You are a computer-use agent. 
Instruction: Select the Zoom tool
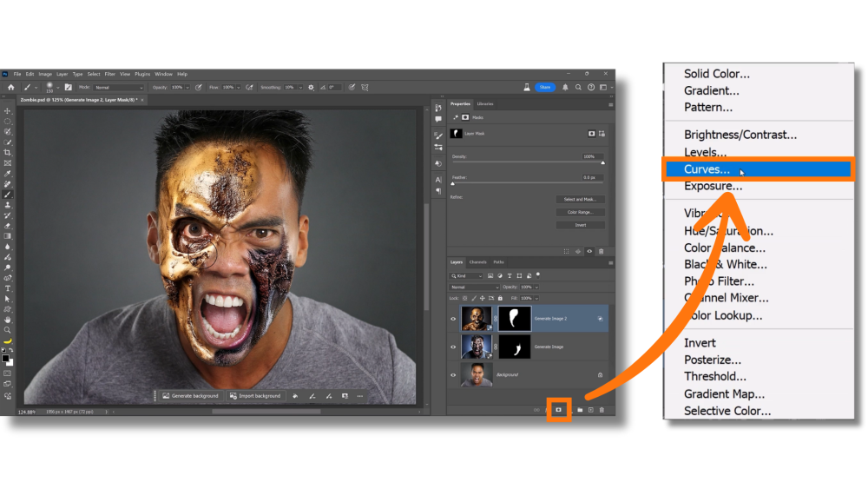tap(8, 330)
